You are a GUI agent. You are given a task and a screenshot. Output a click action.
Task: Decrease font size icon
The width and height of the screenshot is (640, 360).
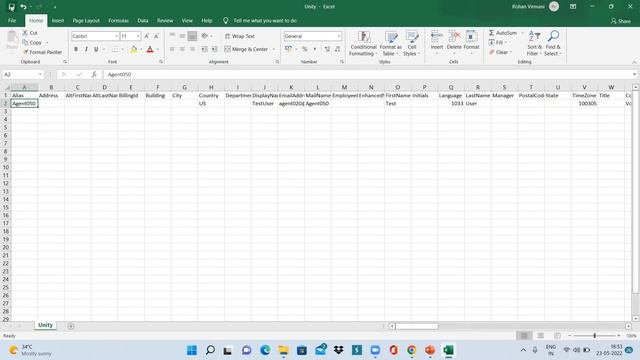[x=156, y=36]
